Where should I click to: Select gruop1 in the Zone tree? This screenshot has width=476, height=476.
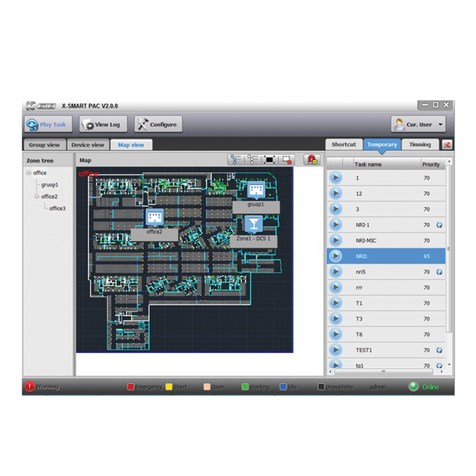pyautogui.click(x=50, y=185)
